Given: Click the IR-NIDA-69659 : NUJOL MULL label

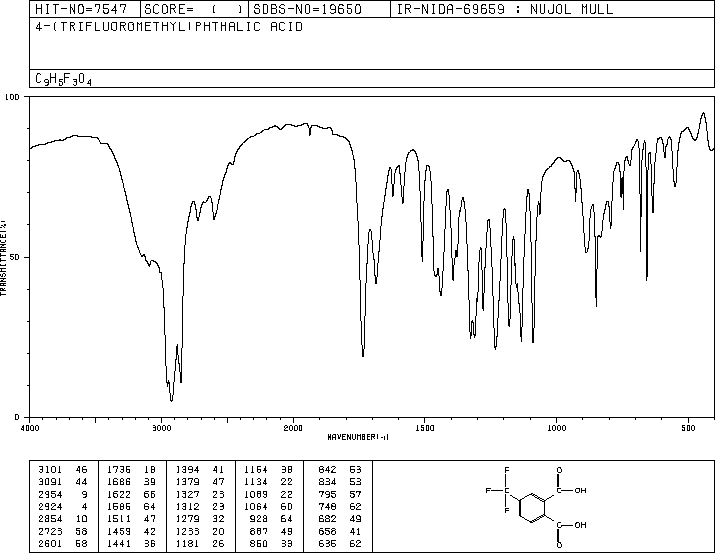Looking at the screenshot, I should (505, 9).
